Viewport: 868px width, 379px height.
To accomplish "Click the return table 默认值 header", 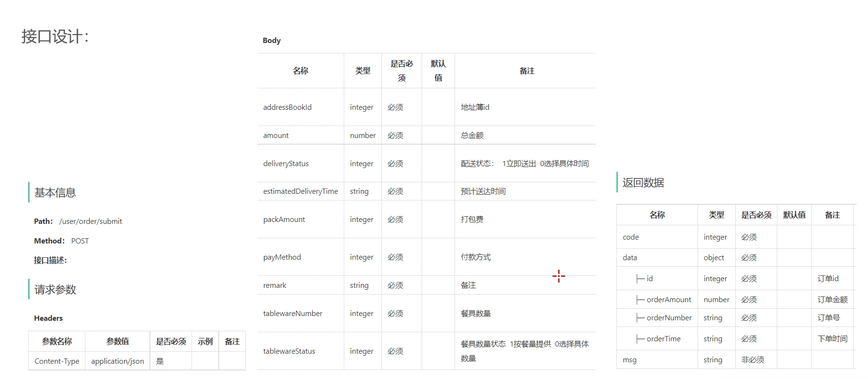I will pyautogui.click(x=794, y=215).
